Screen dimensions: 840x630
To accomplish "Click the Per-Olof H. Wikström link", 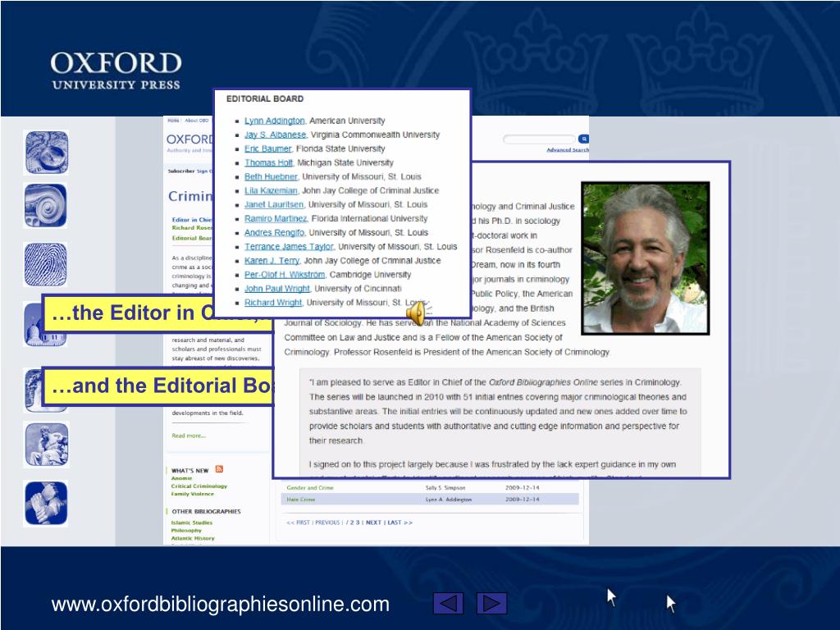I will 285,274.
